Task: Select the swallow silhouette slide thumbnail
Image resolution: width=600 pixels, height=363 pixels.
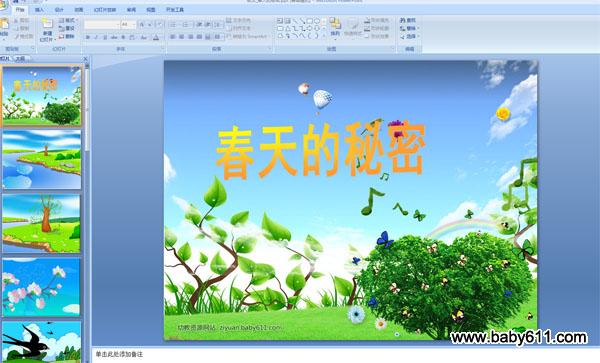Action: tap(42, 342)
